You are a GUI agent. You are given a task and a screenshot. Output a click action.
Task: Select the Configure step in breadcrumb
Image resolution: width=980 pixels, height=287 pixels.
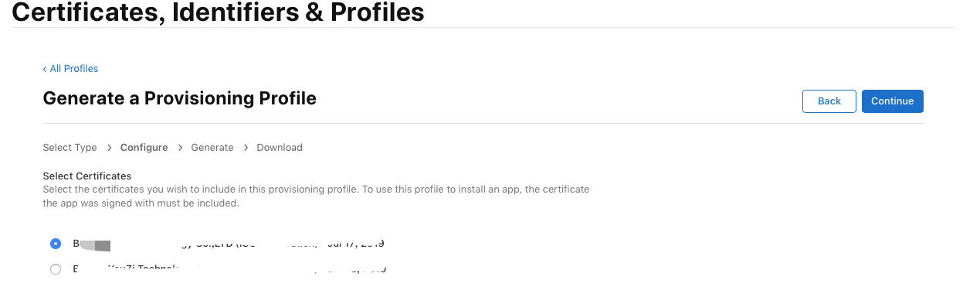(x=144, y=147)
